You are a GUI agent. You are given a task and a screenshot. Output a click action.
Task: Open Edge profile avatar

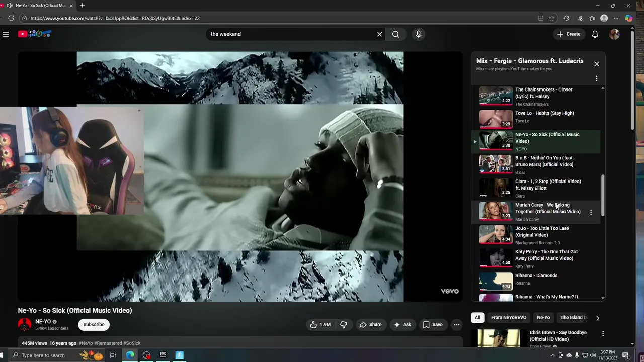coord(604,18)
